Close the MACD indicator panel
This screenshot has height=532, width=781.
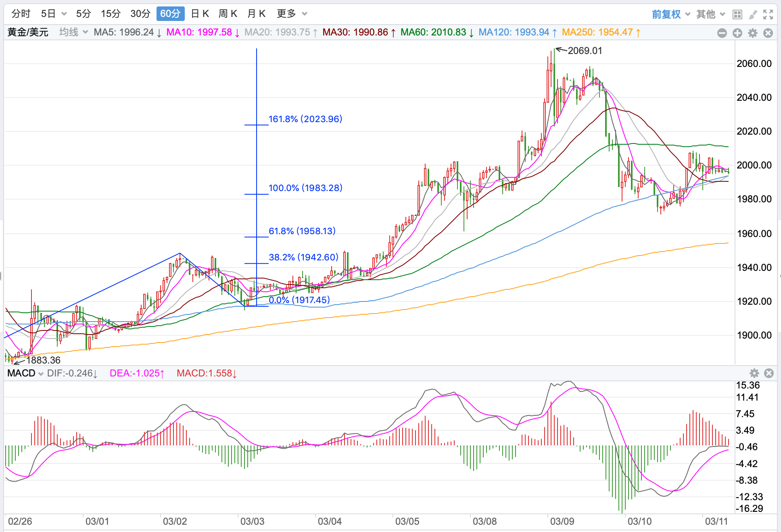pos(769,373)
